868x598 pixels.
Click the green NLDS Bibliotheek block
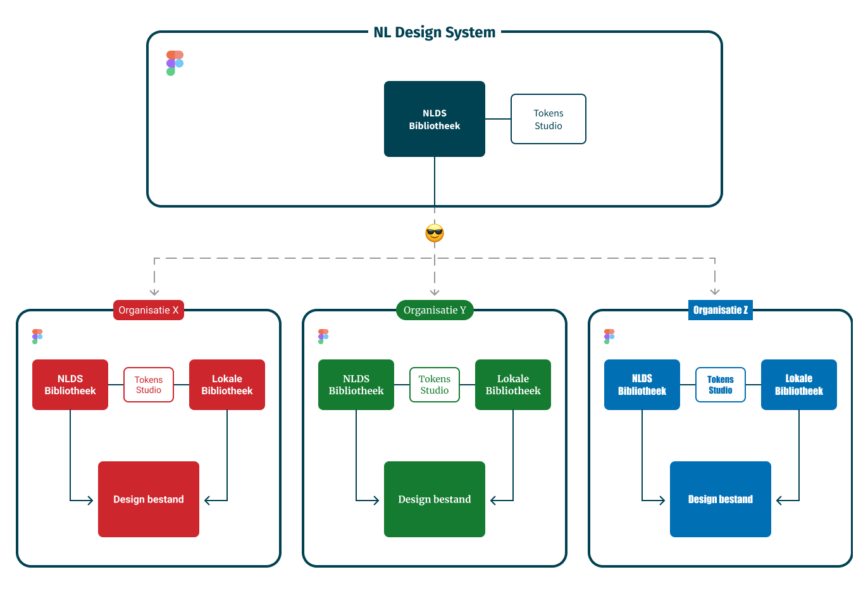[x=356, y=385]
